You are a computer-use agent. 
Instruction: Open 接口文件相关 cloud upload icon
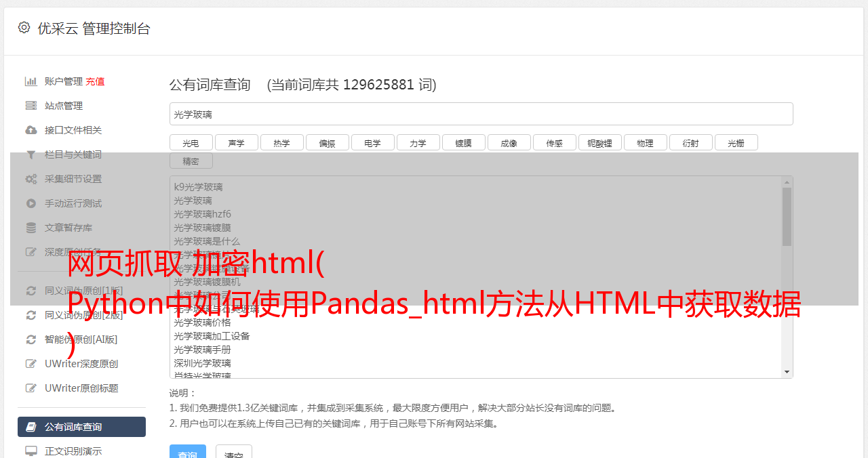31,130
